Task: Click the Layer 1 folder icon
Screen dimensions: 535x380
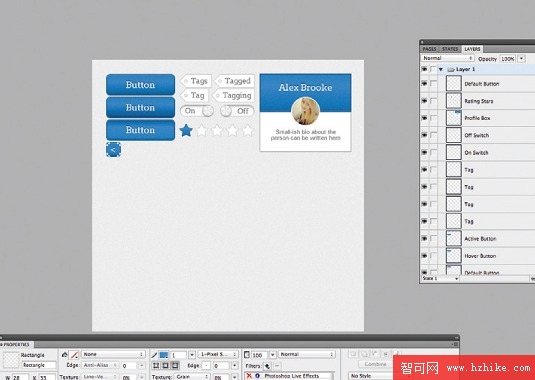Action: click(451, 69)
